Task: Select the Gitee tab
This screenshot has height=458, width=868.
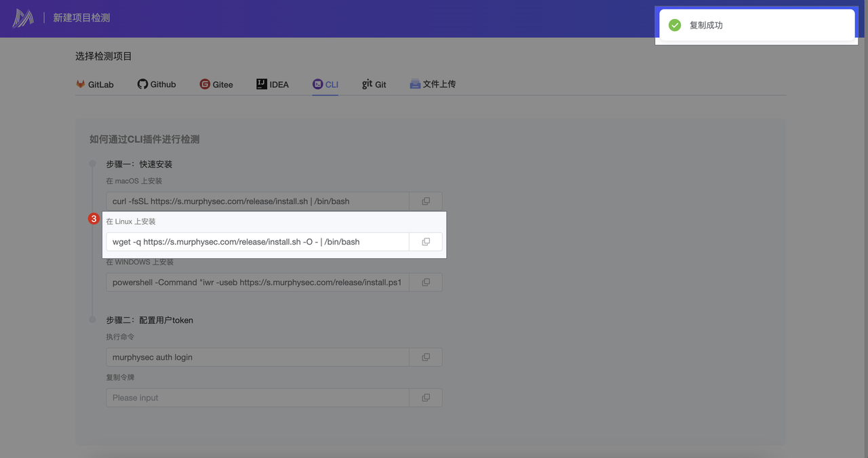Action: pyautogui.click(x=216, y=85)
